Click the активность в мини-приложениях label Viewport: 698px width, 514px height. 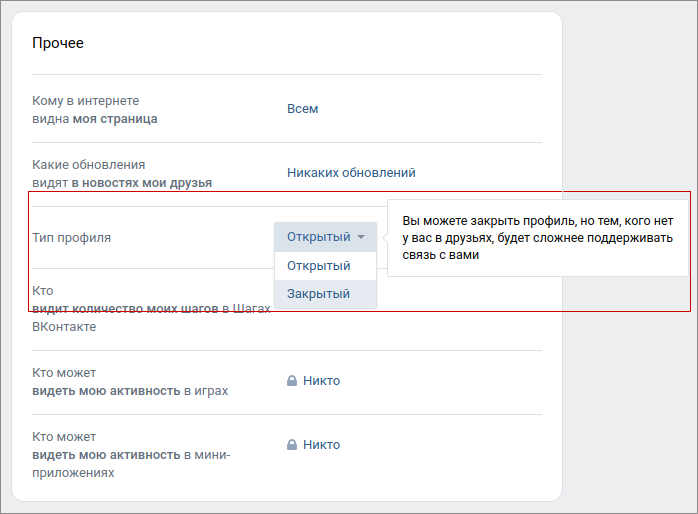point(131,464)
